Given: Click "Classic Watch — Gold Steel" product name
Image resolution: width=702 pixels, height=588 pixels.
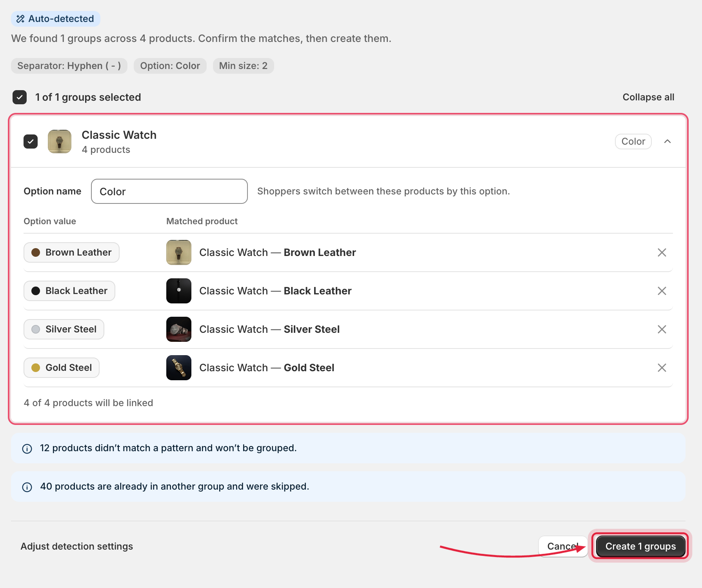Looking at the screenshot, I should [267, 368].
